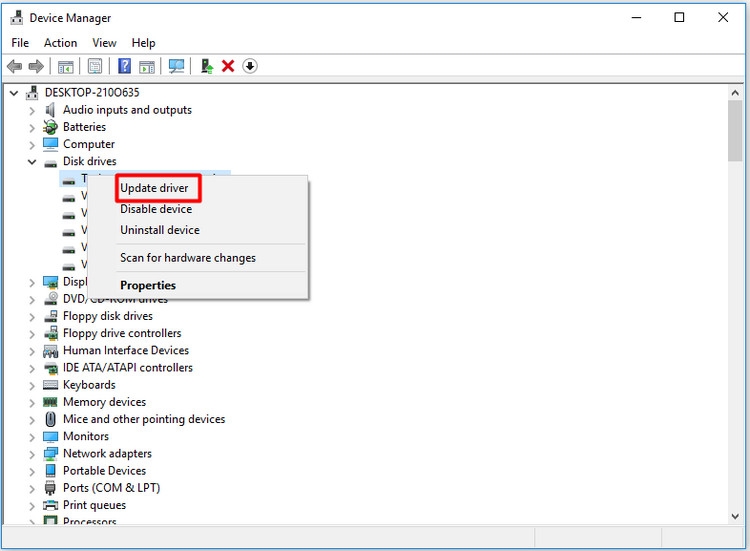This screenshot has width=750, height=551.
Task: Click the Network adapters icon
Action: click(x=51, y=453)
